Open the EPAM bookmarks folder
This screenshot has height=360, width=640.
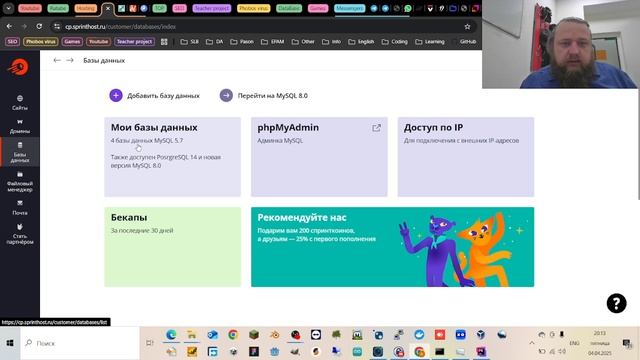pos(273,42)
